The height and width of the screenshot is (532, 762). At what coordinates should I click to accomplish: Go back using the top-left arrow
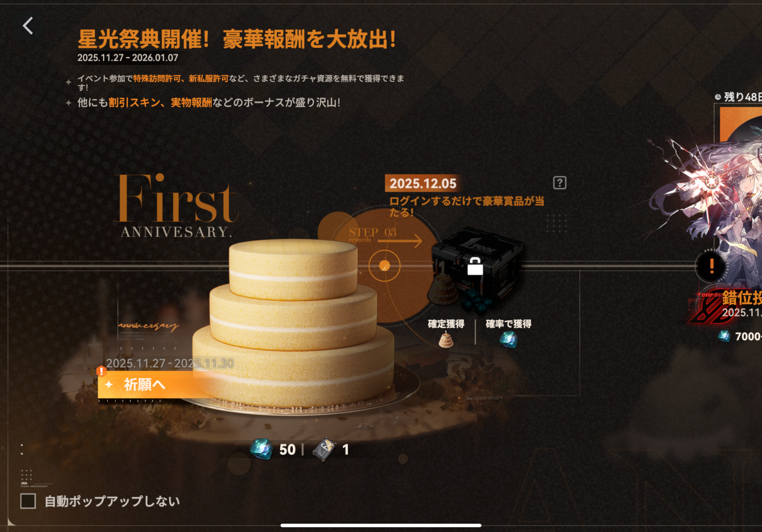point(28,26)
